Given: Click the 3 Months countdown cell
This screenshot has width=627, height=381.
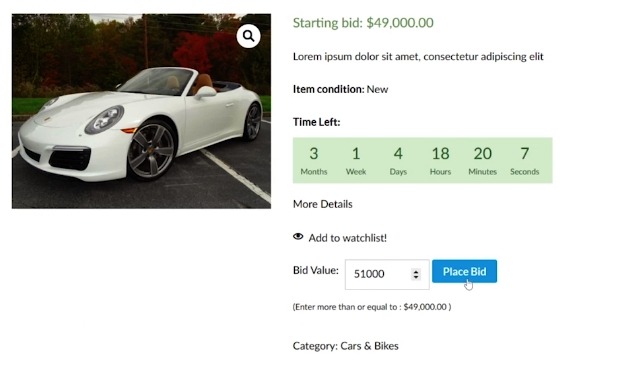Looking at the screenshot, I should coord(314,160).
